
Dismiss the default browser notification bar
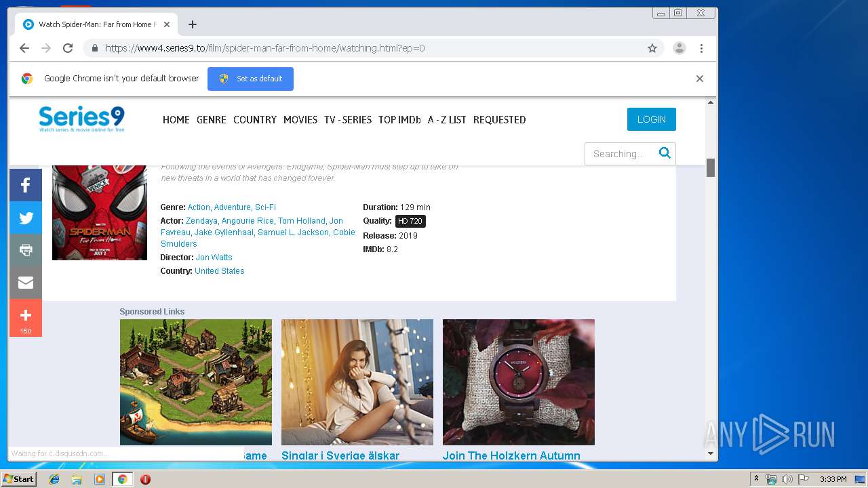(x=700, y=79)
